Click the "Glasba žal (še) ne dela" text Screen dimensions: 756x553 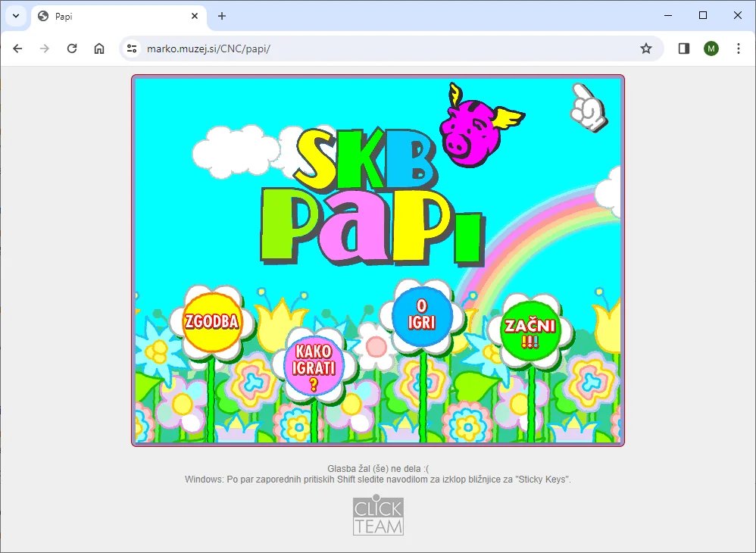(x=378, y=469)
